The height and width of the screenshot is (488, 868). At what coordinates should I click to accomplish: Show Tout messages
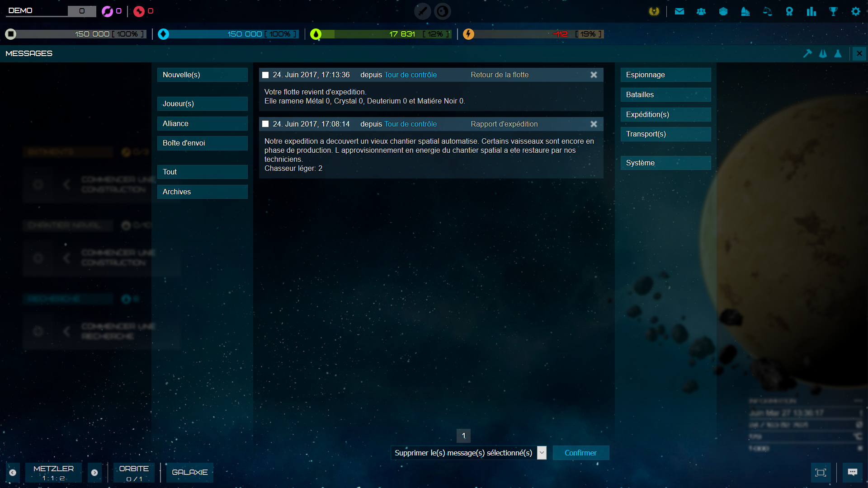point(202,172)
